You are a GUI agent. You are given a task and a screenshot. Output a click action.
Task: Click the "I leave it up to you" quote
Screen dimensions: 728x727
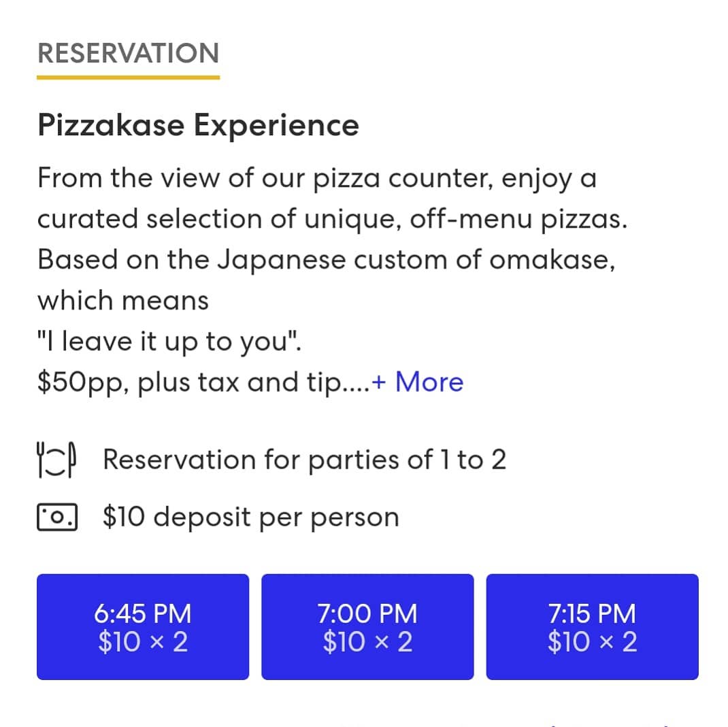(169, 342)
